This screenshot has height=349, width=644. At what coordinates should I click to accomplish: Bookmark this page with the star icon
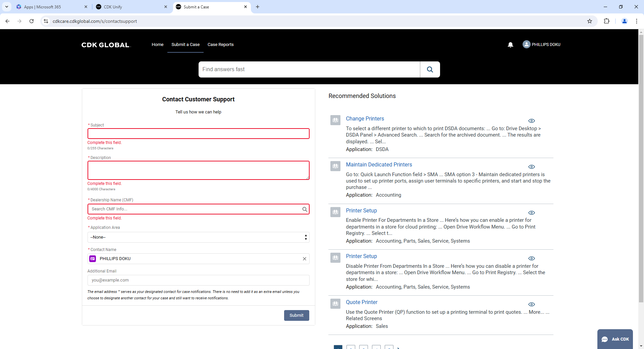(x=590, y=21)
